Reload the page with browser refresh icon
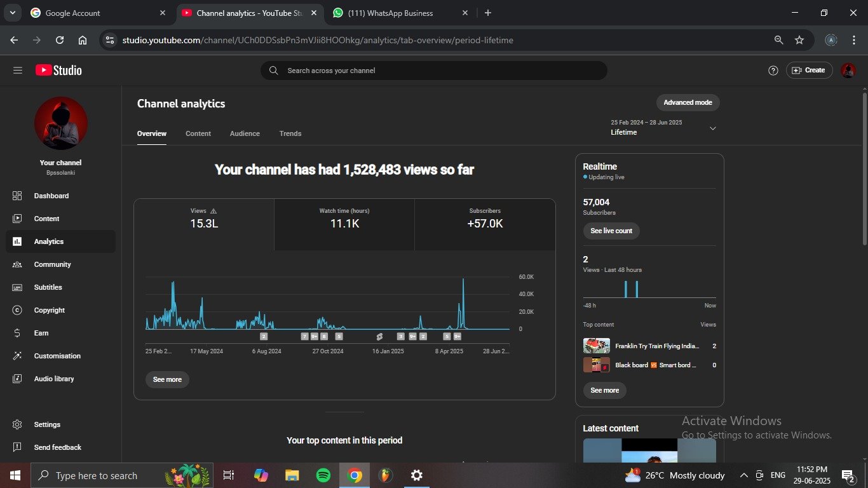The width and height of the screenshot is (868, 488). [60, 40]
